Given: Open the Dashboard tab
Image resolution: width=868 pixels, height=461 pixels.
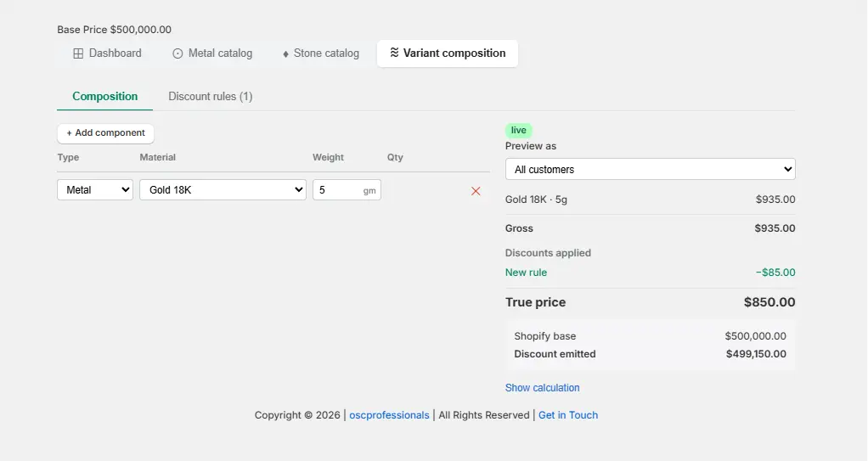Looking at the screenshot, I should click(x=107, y=53).
